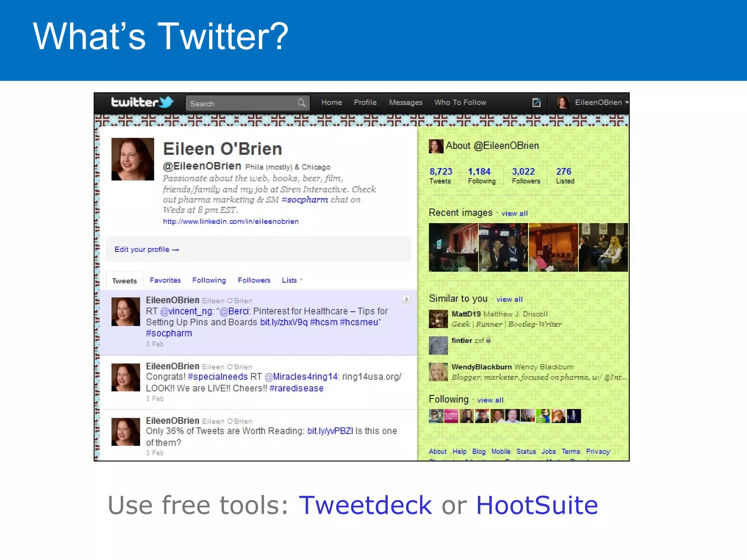Image resolution: width=747 pixels, height=560 pixels.
Task: Click fintler avatar in Similar to you
Action: coord(438,345)
